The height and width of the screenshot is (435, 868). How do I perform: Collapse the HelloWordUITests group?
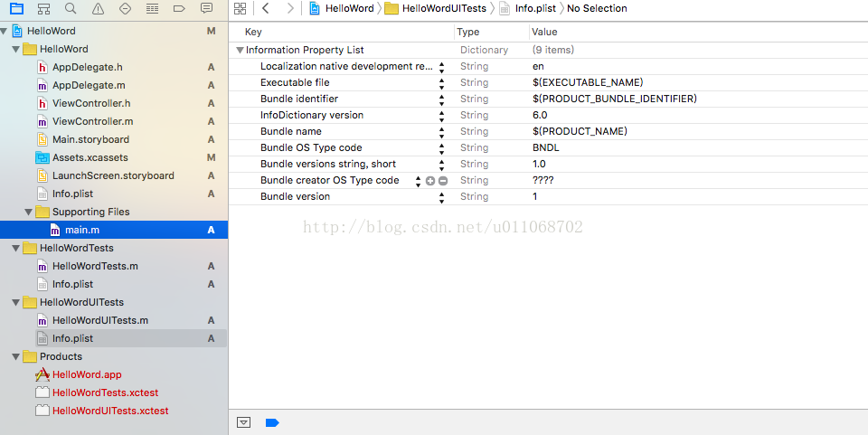[x=16, y=303]
